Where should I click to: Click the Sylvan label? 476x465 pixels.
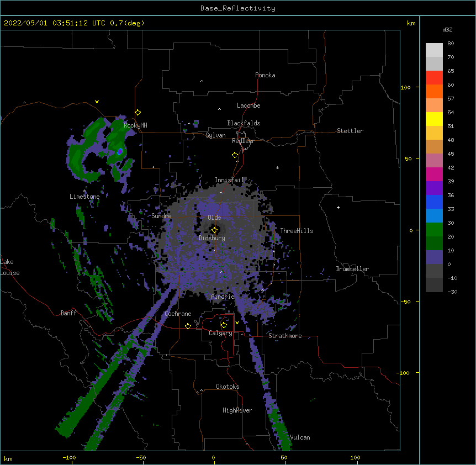click(215, 135)
